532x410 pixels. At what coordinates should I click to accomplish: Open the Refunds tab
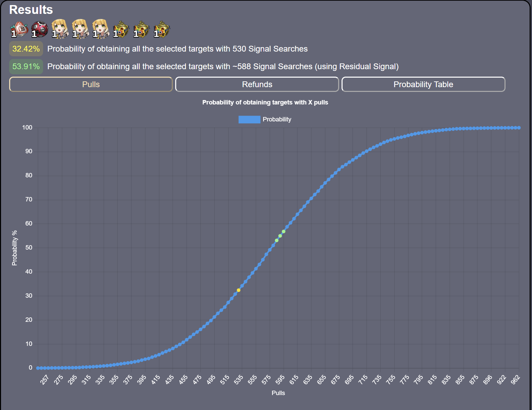pos(257,84)
